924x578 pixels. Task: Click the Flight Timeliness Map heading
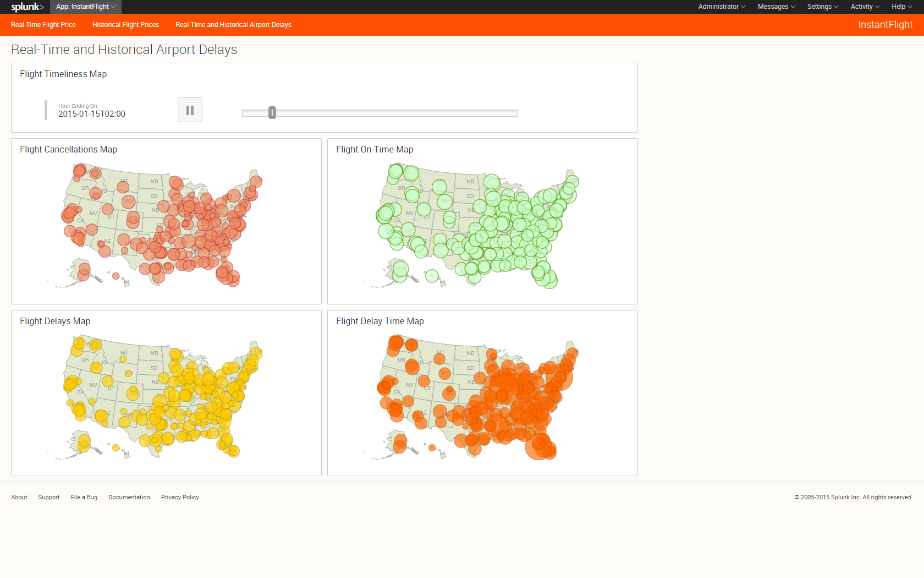(x=63, y=74)
